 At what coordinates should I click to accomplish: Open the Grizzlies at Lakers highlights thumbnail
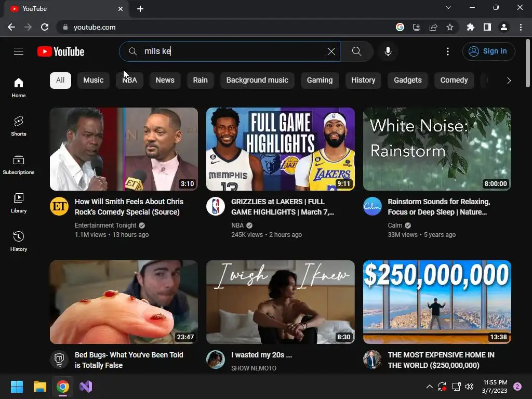point(281,149)
